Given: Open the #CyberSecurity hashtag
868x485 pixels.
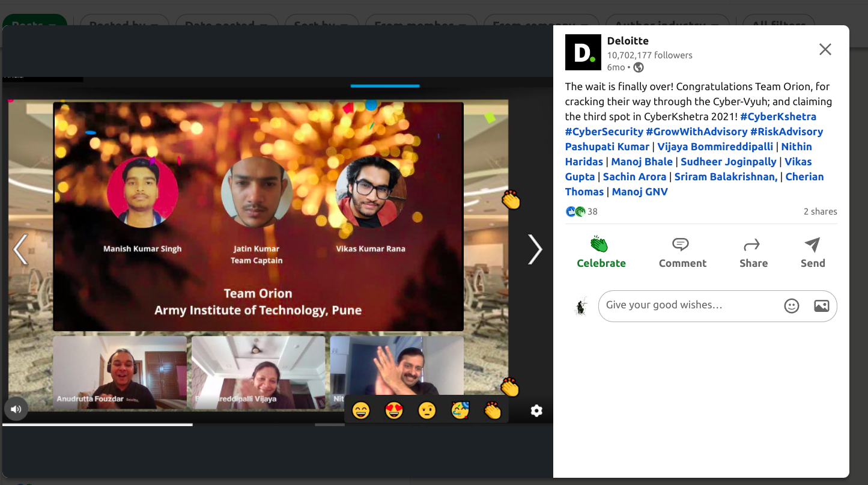Looking at the screenshot, I should (x=604, y=132).
